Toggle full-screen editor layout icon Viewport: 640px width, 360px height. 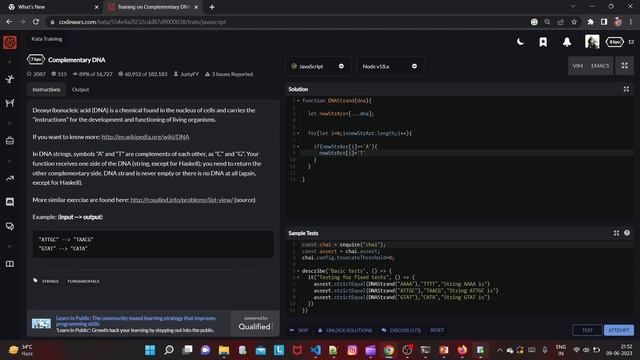click(x=624, y=66)
